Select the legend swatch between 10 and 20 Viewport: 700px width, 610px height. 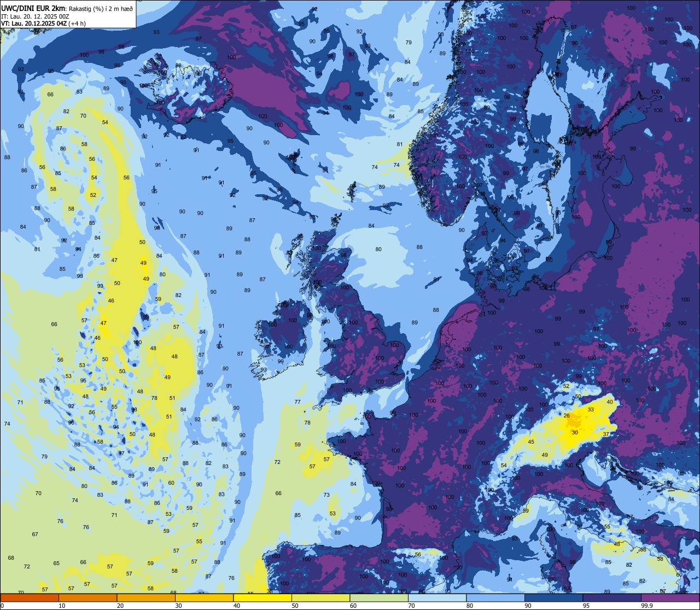coord(87,597)
